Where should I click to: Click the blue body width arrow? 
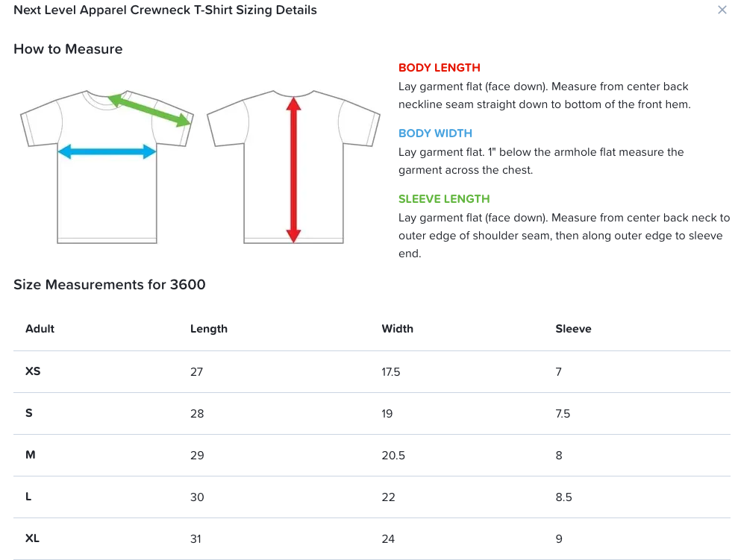107,152
